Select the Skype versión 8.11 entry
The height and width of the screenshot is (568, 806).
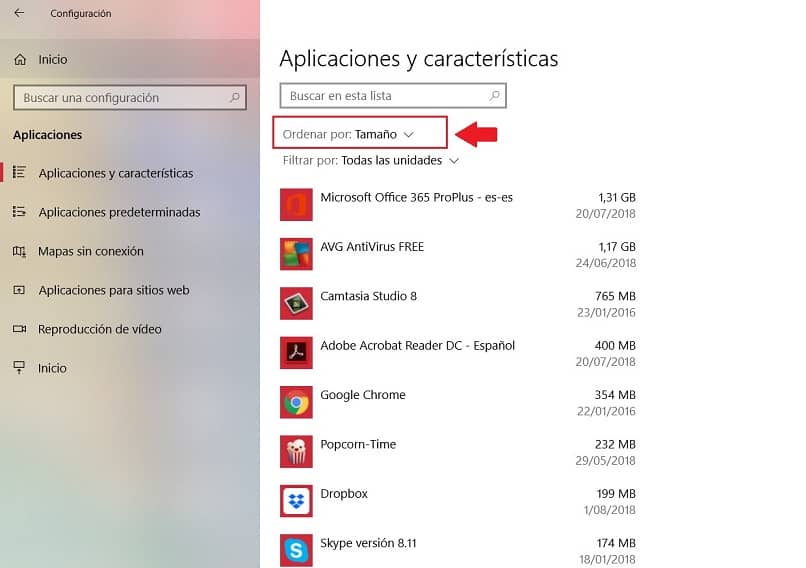click(458, 550)
